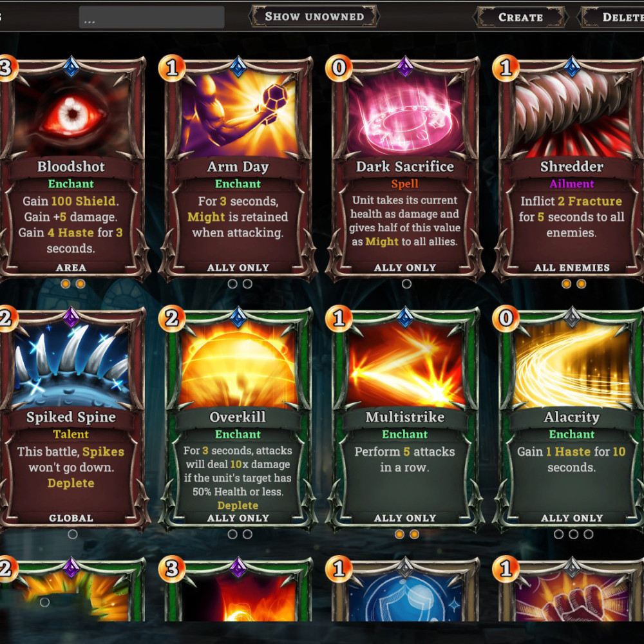Click the card search input field
Image resolution: width=644 pixels, height=644 pixels.
coord(151,17)
